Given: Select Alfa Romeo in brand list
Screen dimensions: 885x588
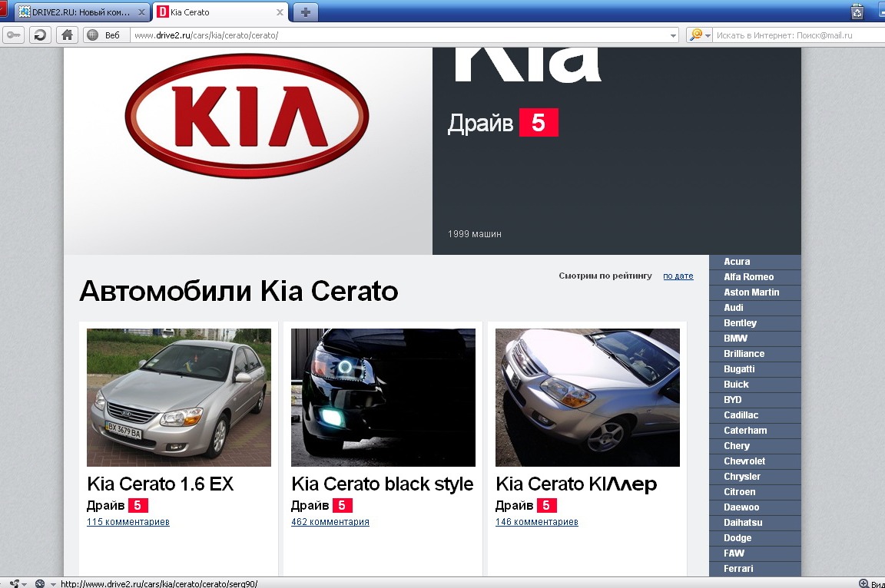Looking at the screenshot, I should click(x=754, y=277).
